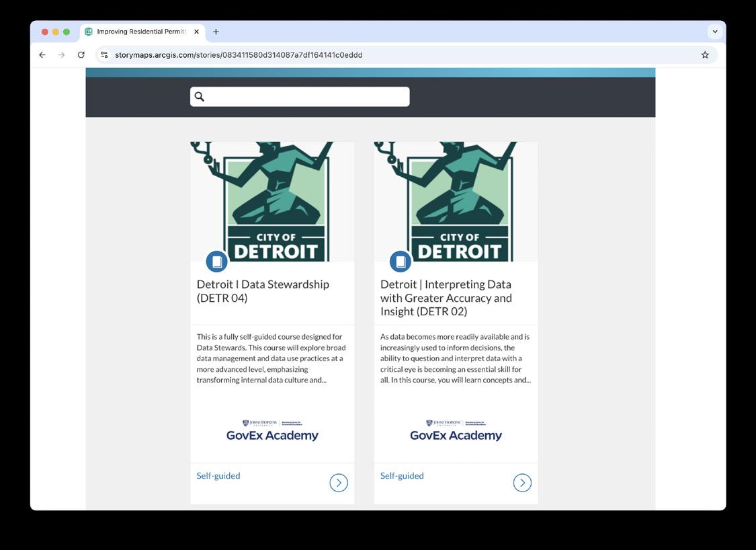Click the description starting 'This is a fully self-guided course'

coord(271,358)
